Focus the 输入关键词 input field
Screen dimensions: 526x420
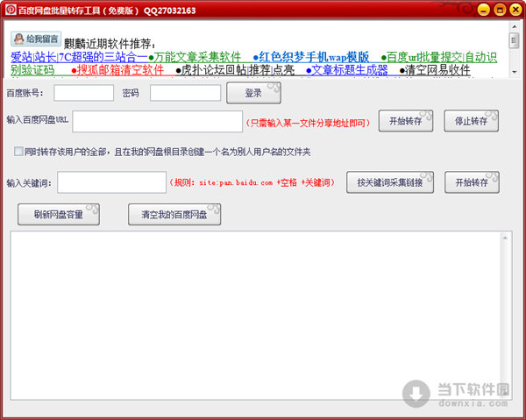(x=111, y=182)
